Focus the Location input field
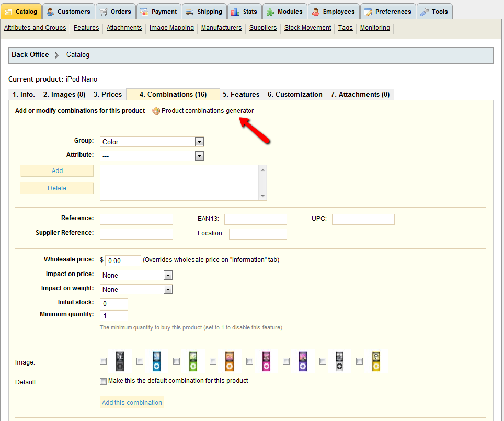 258,234
